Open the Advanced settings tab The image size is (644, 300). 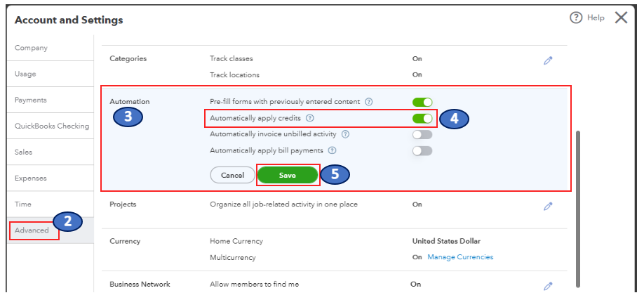(x=32, y=230)
